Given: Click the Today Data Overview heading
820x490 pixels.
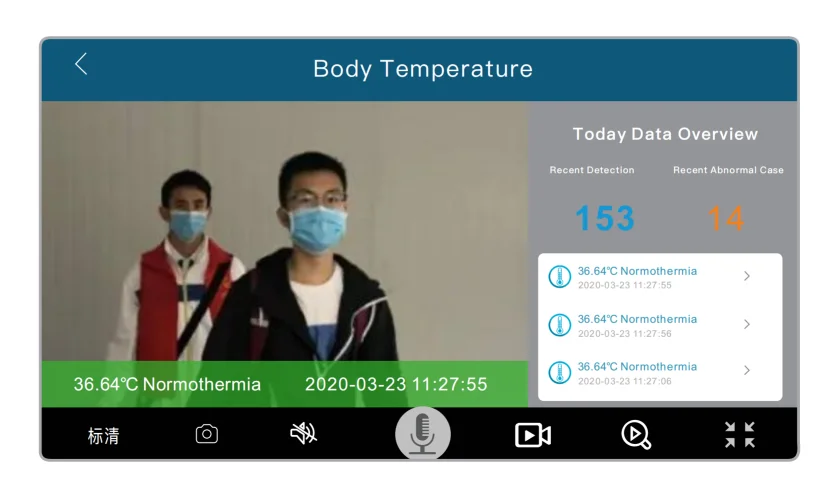Looking at the screenshot, I should 665,134.
